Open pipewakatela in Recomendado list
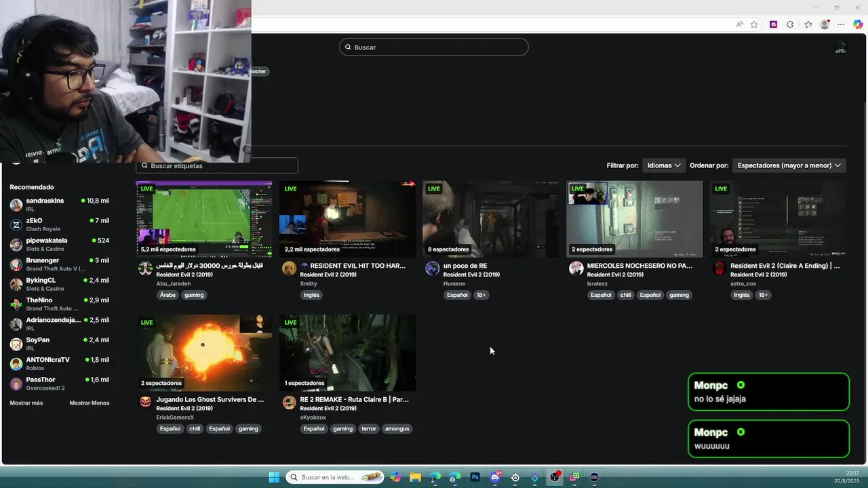 (x=60, y=244)
